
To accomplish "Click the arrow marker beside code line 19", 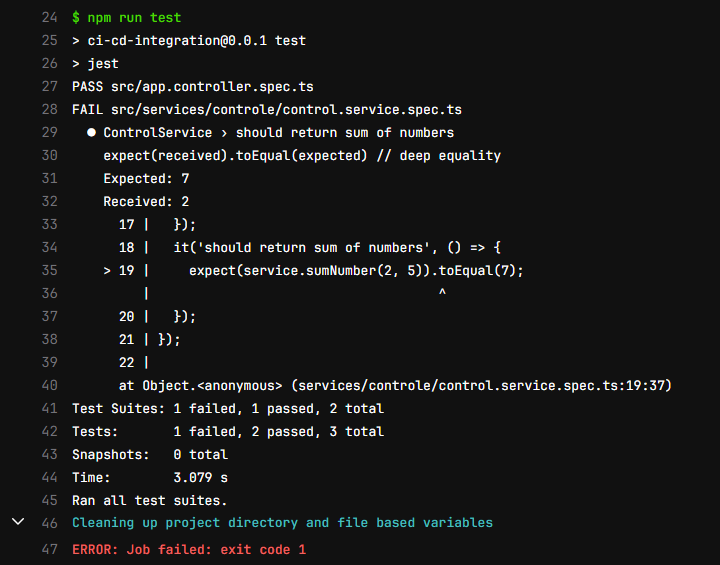I will tap(107, 271).
